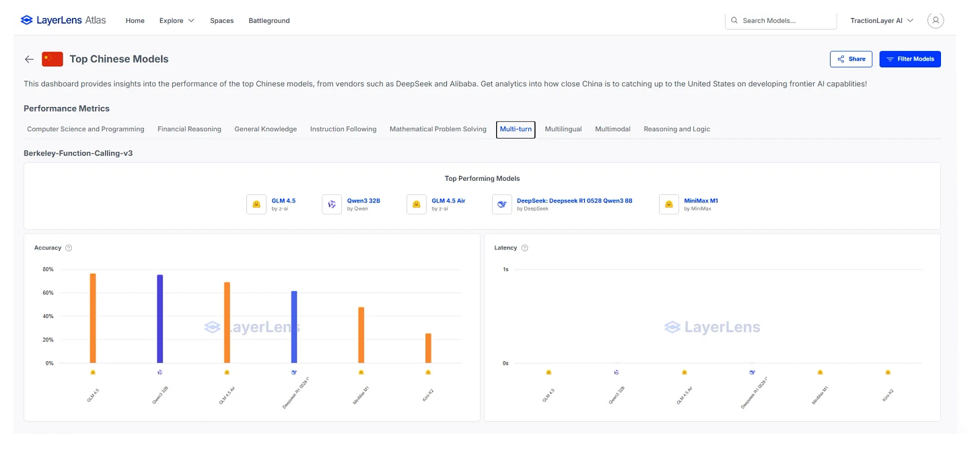Viewport: 980px width, 456px height.
Task: Click the Kimi K2 axis icon in Latency chart
Action: point(888,372)
